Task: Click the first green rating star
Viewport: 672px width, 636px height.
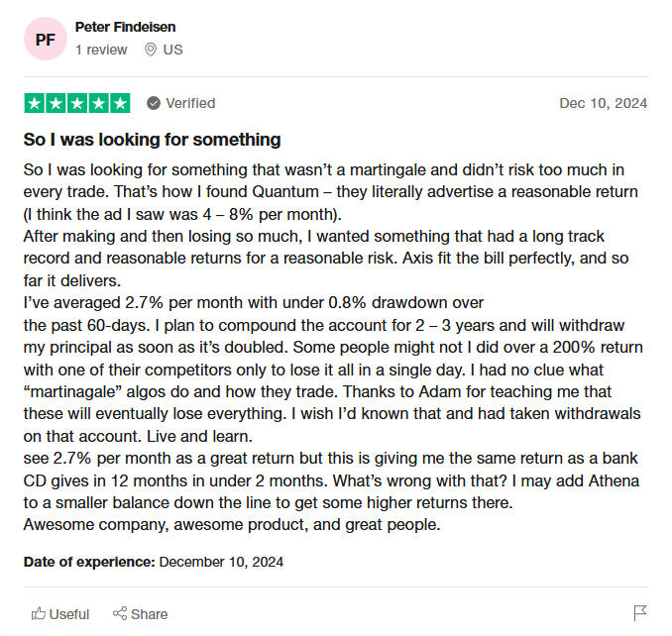Action: point(34,103)
